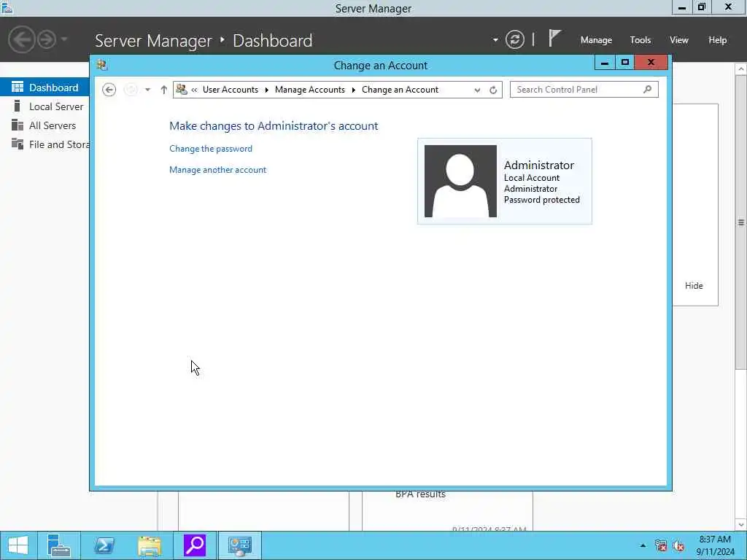Select Dashboard in Server Manager sidebar
The width and height of the screenshot is (747, 560).
point(44,87)
